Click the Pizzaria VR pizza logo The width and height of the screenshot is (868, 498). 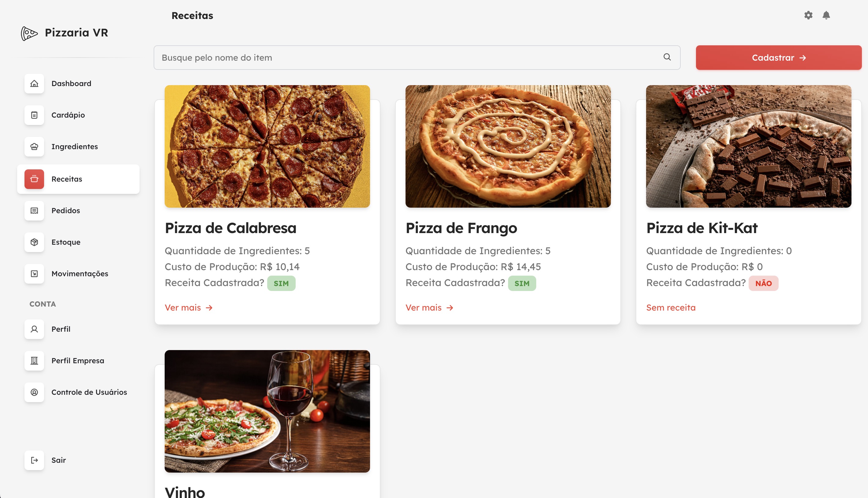click(x=29, y=33)
